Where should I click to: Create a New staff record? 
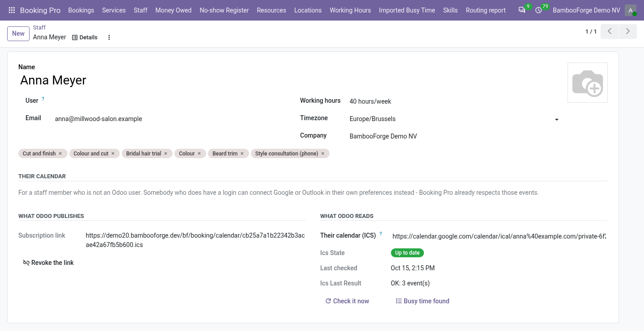(x=18, y=34)
